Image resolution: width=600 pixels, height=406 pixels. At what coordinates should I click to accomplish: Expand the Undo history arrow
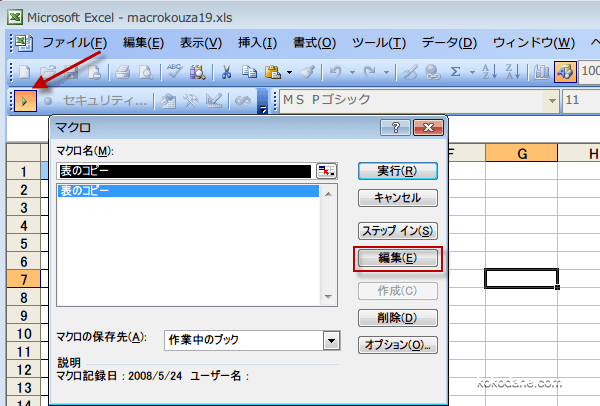[352, 72]
